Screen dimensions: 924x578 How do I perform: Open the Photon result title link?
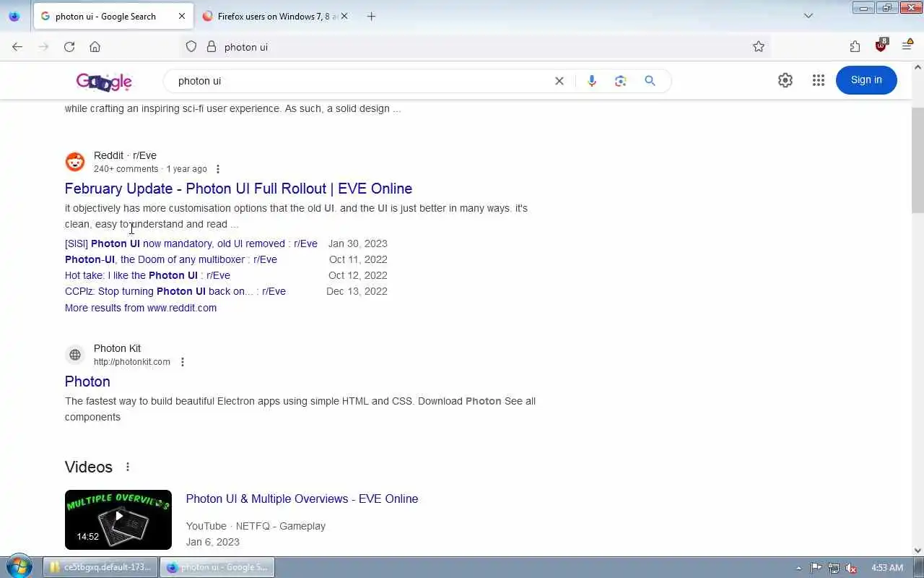pyautogui.click(x=87, y=381)
